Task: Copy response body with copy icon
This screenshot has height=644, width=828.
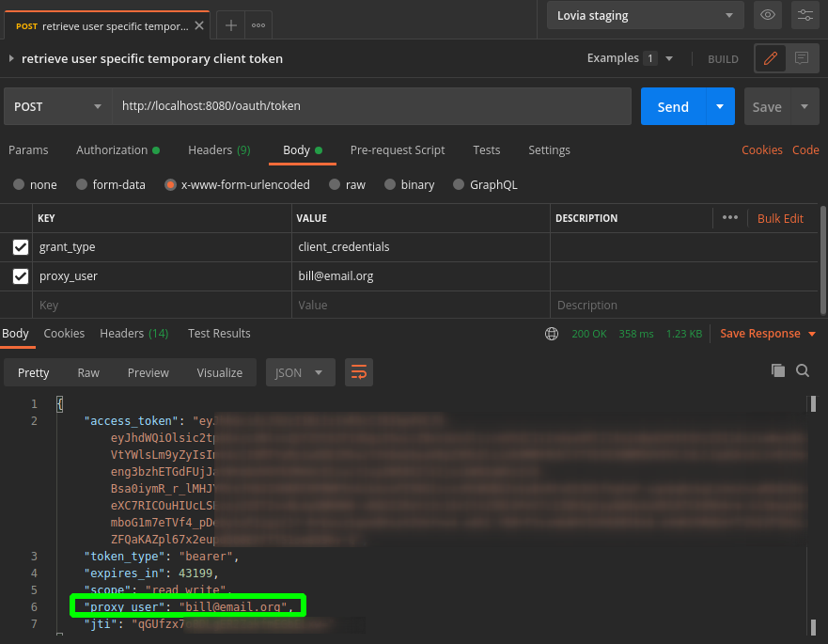Action: [x=778, y=370]
